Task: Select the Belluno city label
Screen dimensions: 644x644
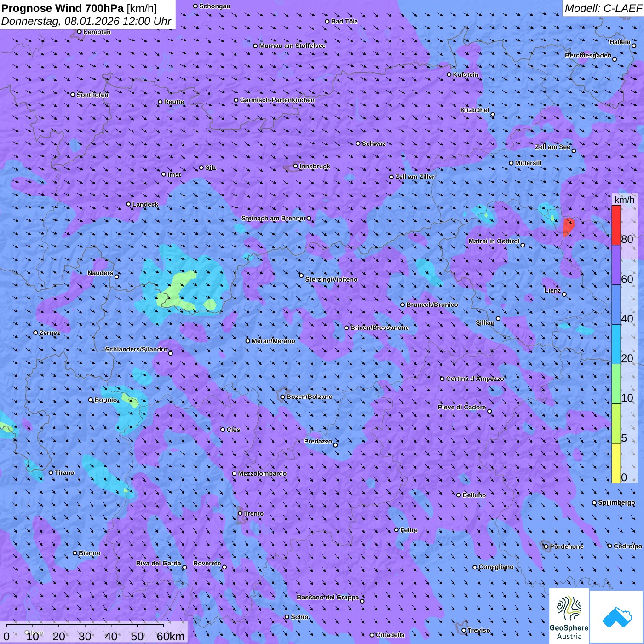Action: click(x=474, y=495)
